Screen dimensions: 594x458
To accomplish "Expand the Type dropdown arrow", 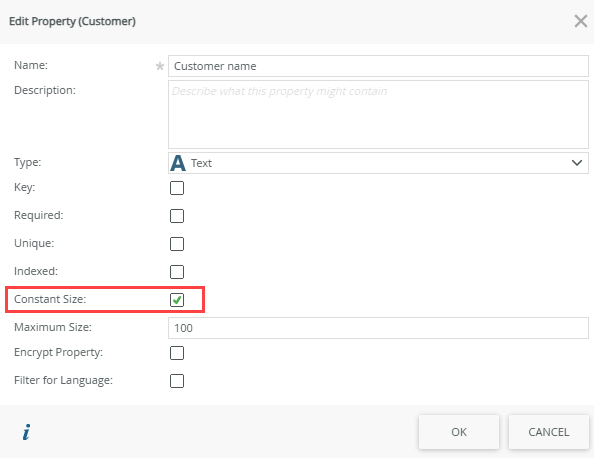I will [577, 163].
